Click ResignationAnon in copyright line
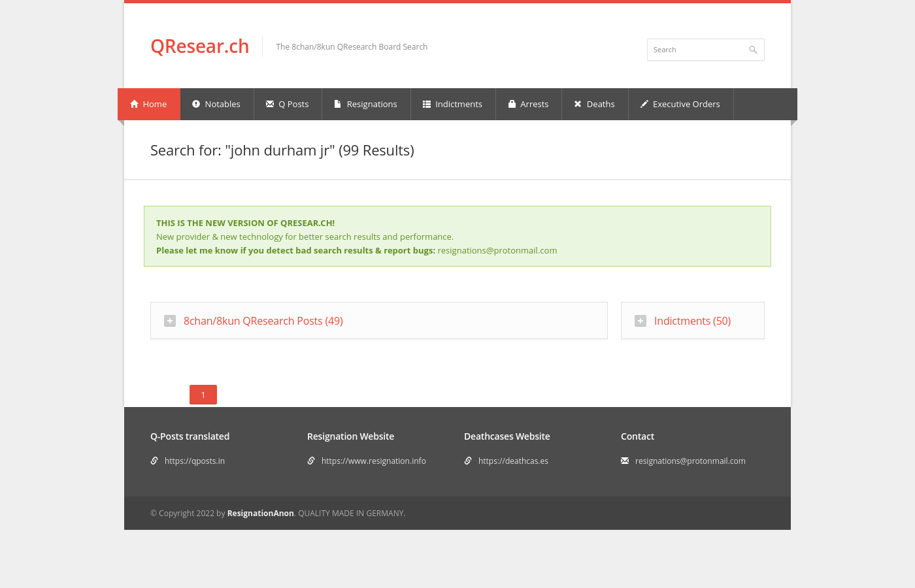This screenshot has width=915, height=588. tap(261, 513)
